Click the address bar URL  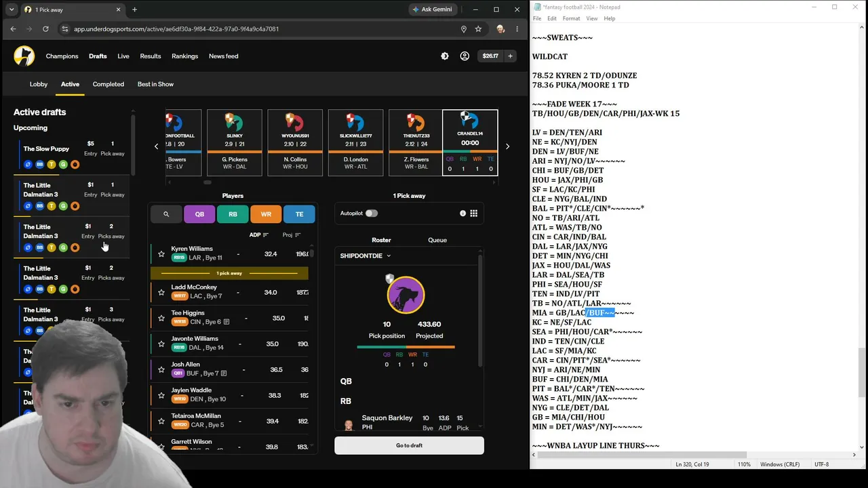click(x=176, y=29)
